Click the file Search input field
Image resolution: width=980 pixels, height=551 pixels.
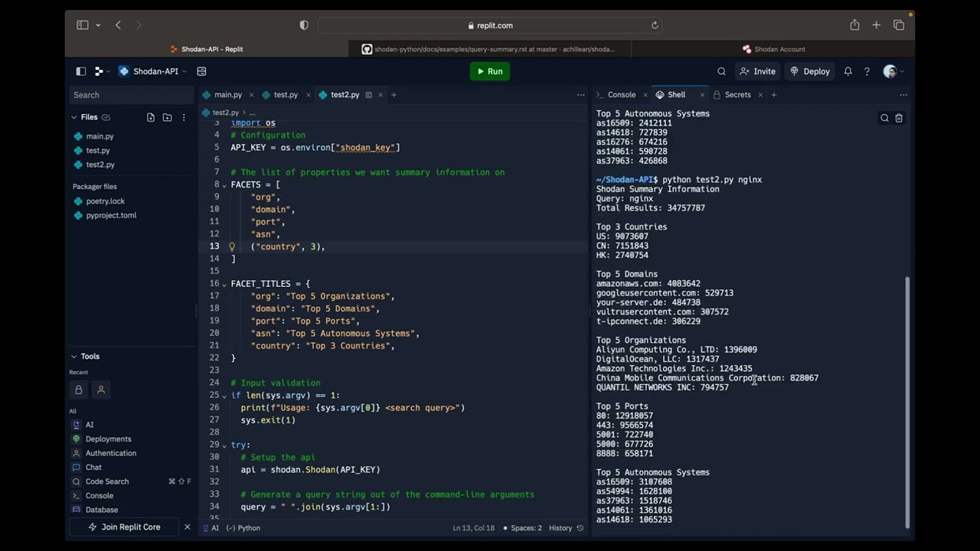[132, 95]
